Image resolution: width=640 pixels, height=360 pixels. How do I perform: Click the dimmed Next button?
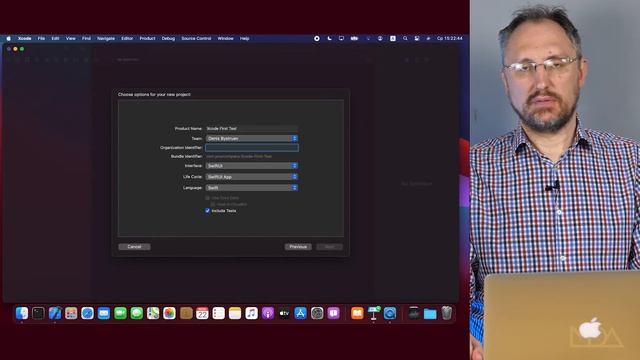coord(329,247)
